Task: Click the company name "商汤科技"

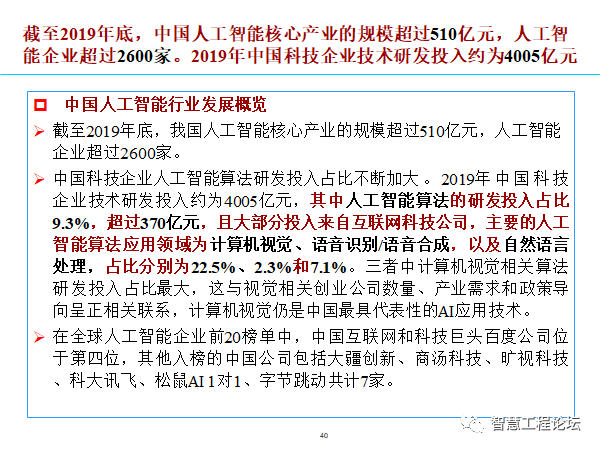Action: [x=448, y=359]
